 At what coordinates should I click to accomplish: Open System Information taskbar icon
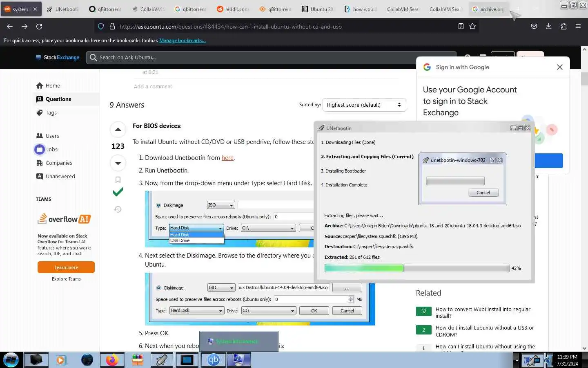tap(239, 360)
